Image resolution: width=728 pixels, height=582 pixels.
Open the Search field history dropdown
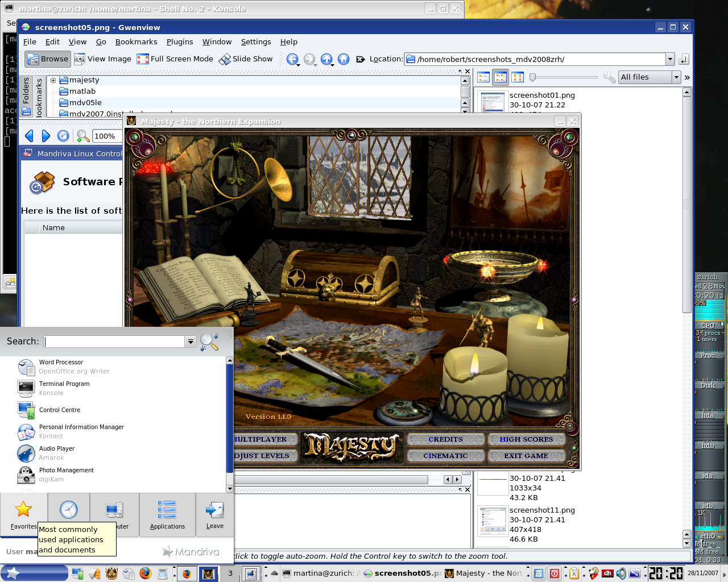click(x=191, y=342)
